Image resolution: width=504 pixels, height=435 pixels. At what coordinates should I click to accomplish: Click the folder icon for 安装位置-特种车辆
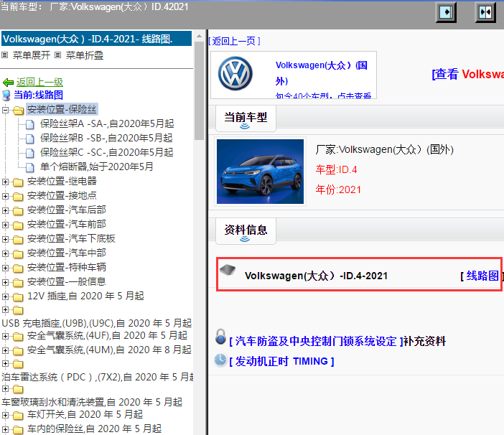[x=18, y=268]
